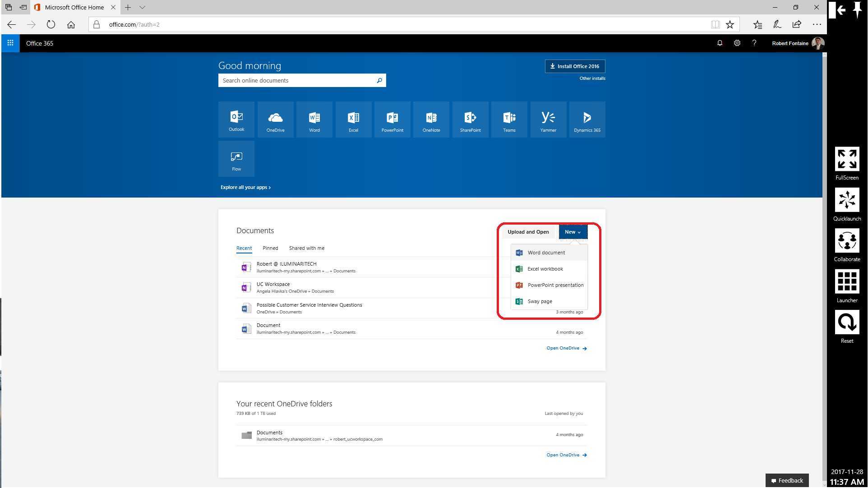Screen dimensions: 868x488
Task: Open the Yammer app tile
Action: point(548,120)
